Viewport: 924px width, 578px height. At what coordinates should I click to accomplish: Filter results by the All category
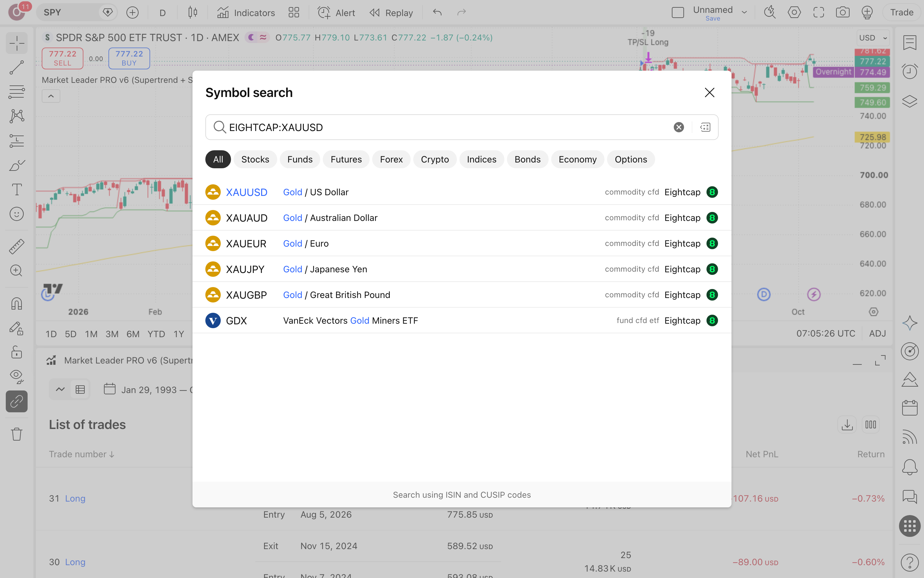(x=218, y=159)
